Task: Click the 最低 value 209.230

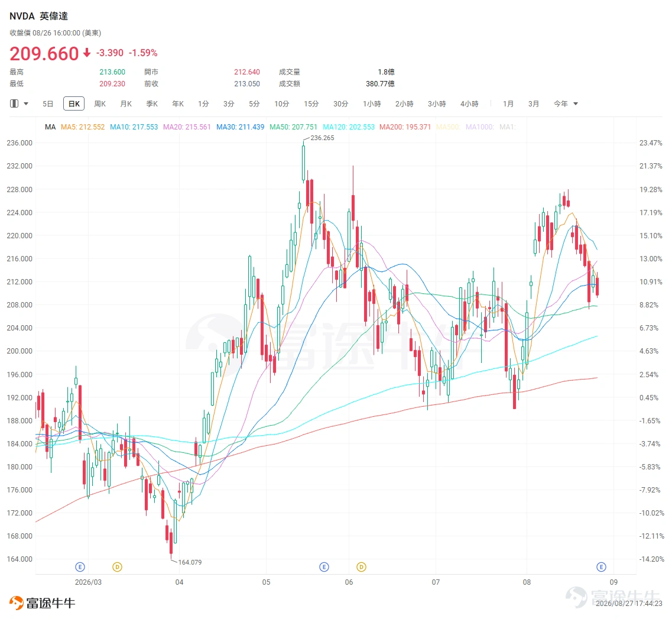Action: (112, 83)
